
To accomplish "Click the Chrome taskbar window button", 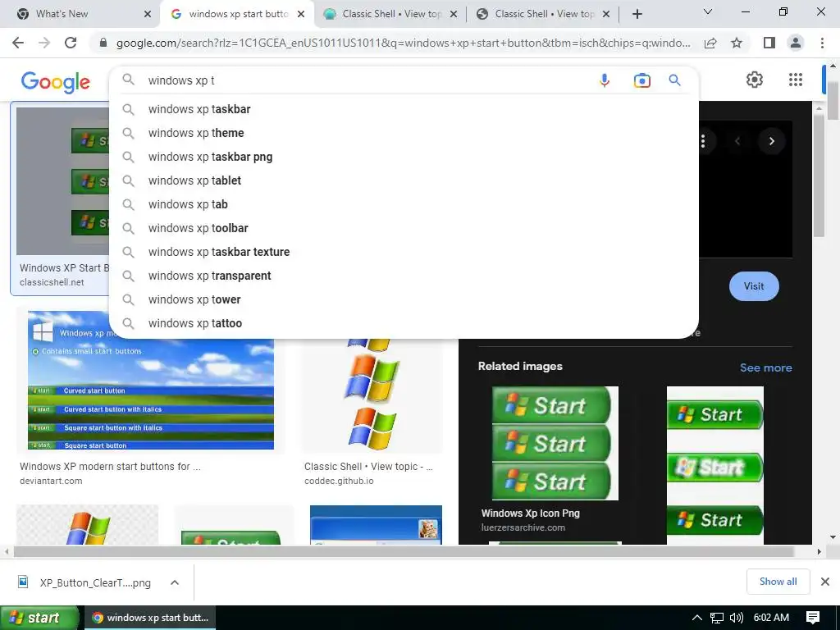I will point(150,618).
